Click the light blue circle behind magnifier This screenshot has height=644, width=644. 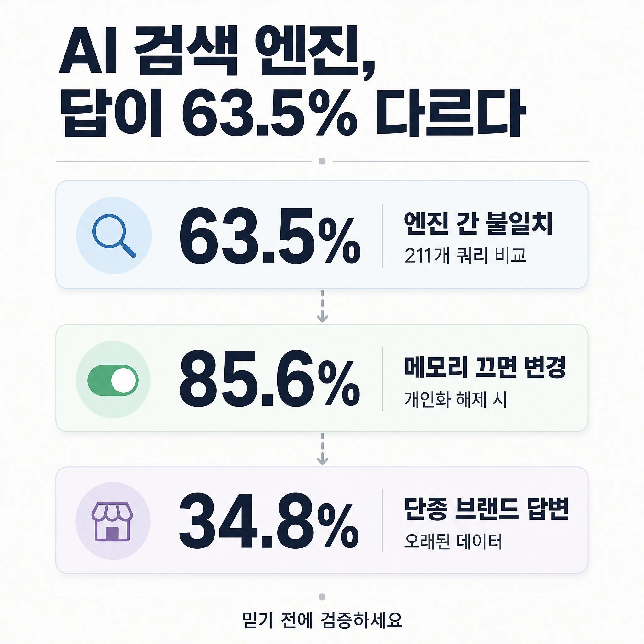point(114,235)
